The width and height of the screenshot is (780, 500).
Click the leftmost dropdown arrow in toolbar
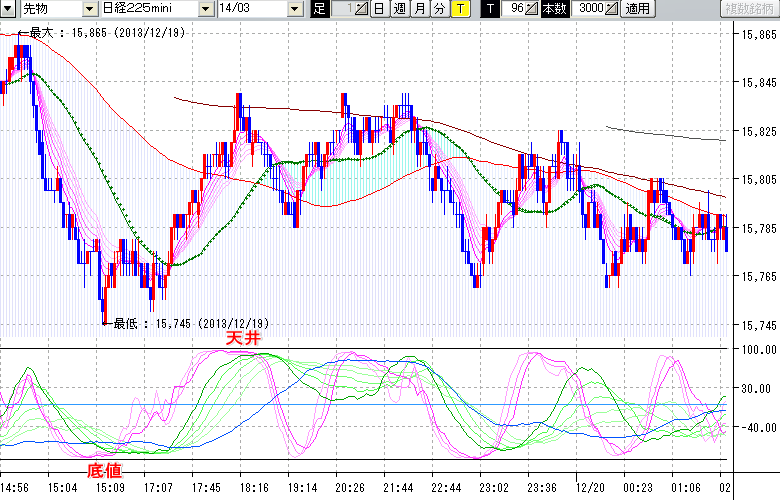pyautogui.click(x=10, y=9)
